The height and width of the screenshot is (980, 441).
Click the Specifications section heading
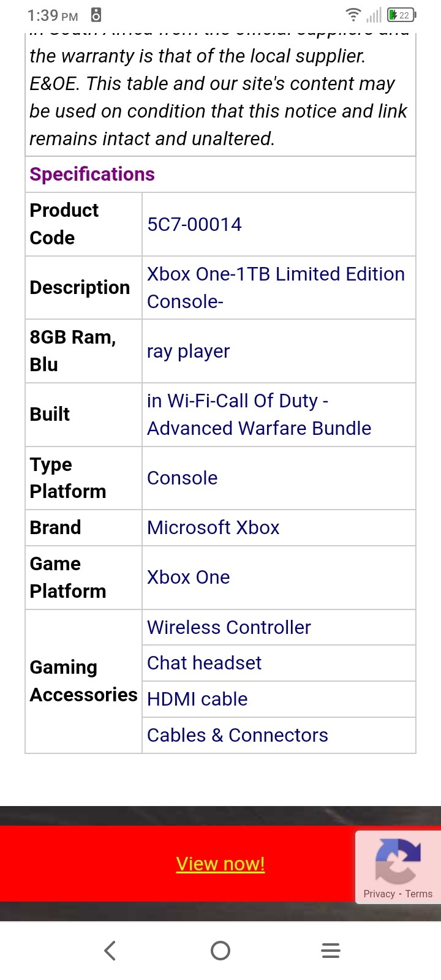(92, 174)
